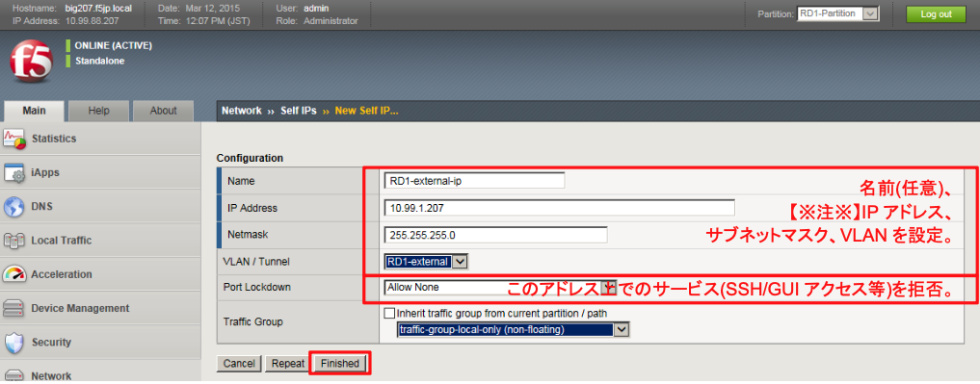Open Port Lockdown dropdown
The image size is (980, 384).
pos(501,287)
